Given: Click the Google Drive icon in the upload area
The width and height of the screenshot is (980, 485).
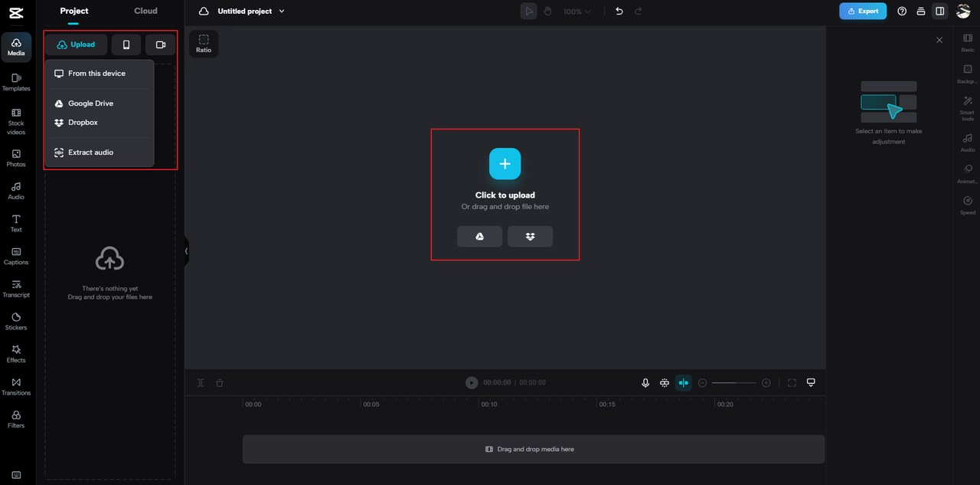Looking at the screenshot, I should pyautogui.click(x=480, y=236).
